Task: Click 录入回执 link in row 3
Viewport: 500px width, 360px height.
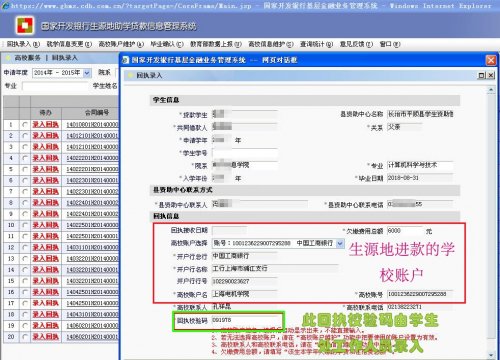Action: point(46,147)
